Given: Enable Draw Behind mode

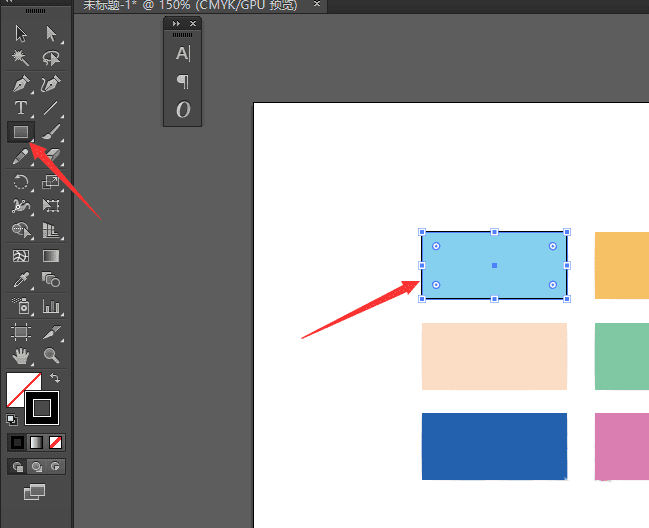Looking at the screenshot, I should (x=36, y=467).
